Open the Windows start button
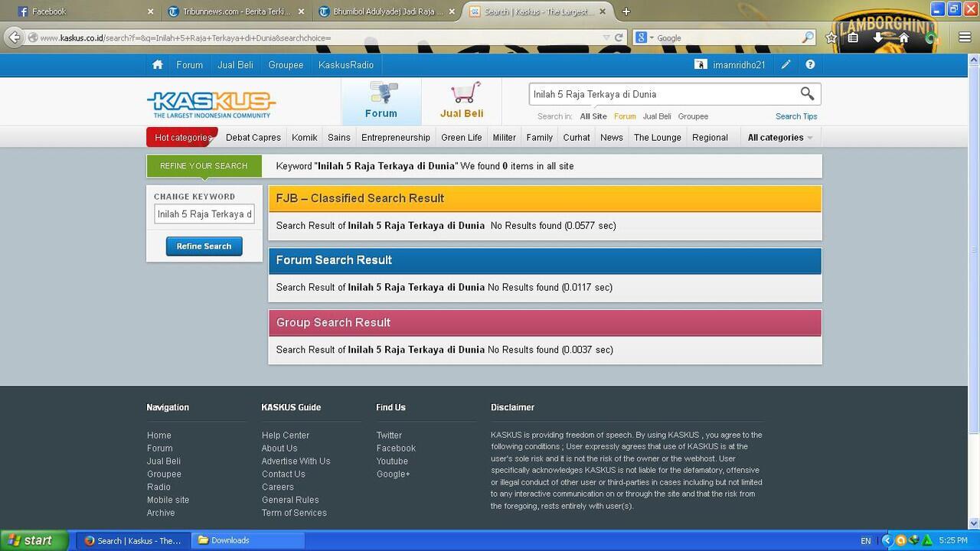Screen dimensions: 980x551 (x=34, y=540)
